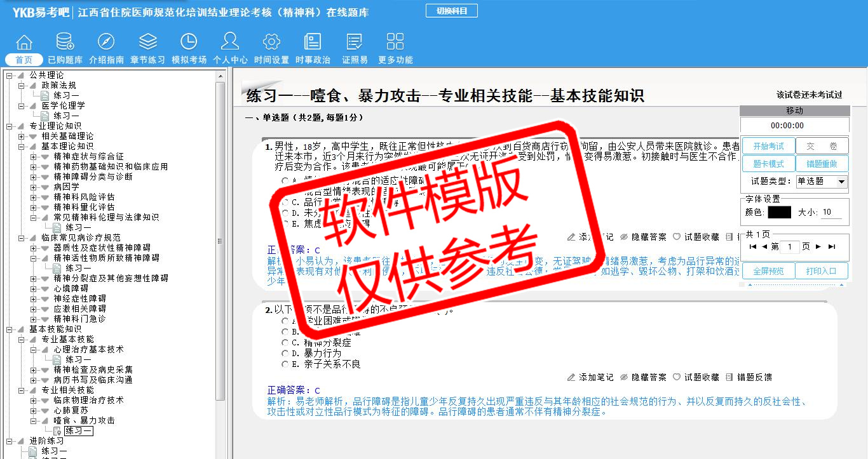The height and width of the screenshot is (459, 868).
Task: Click the page number input field
Action: (789, 247)
